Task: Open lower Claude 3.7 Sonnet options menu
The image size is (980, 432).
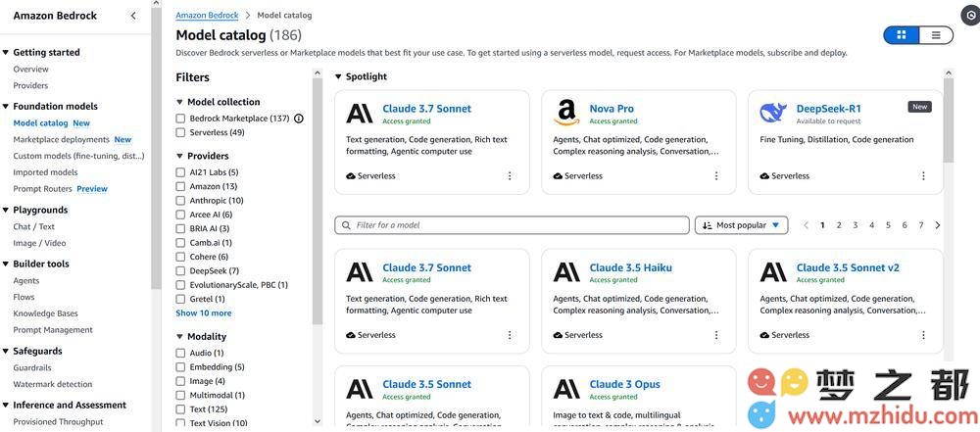Action: pyautogui.click(x=510, y=335)
